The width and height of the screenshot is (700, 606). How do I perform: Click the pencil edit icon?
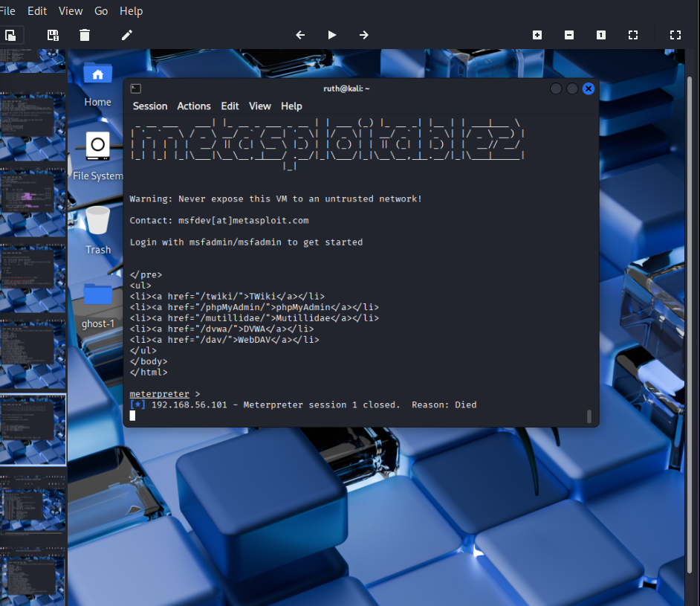127,35
